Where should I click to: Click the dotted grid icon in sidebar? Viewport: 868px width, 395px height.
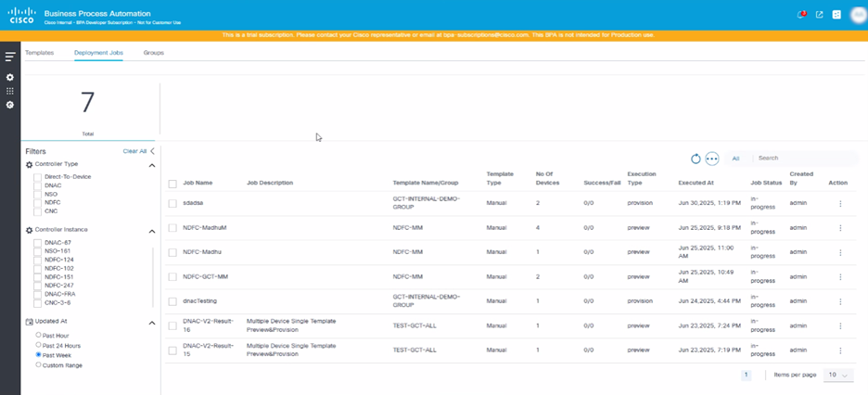pyautogui.click(x=10, y=91)
